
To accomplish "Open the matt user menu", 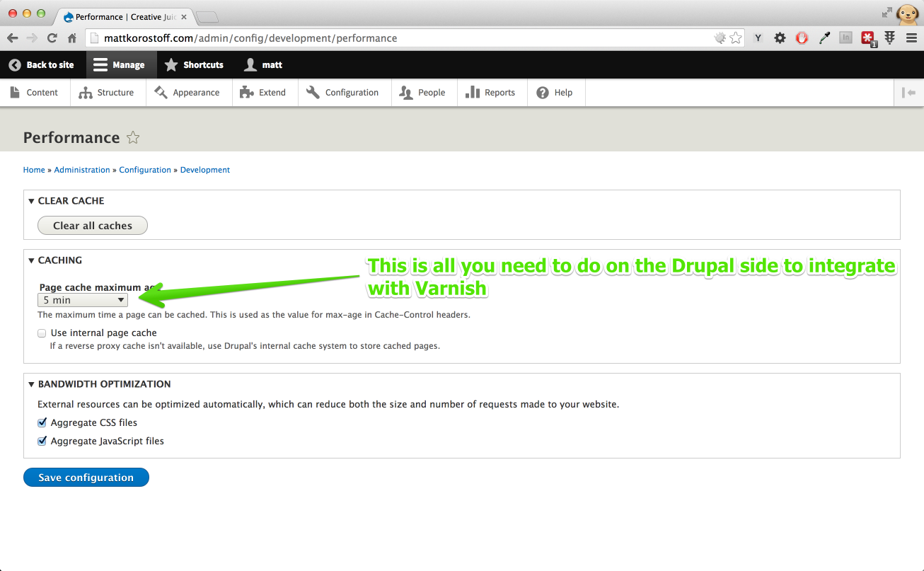I will (x=263, y=64).
